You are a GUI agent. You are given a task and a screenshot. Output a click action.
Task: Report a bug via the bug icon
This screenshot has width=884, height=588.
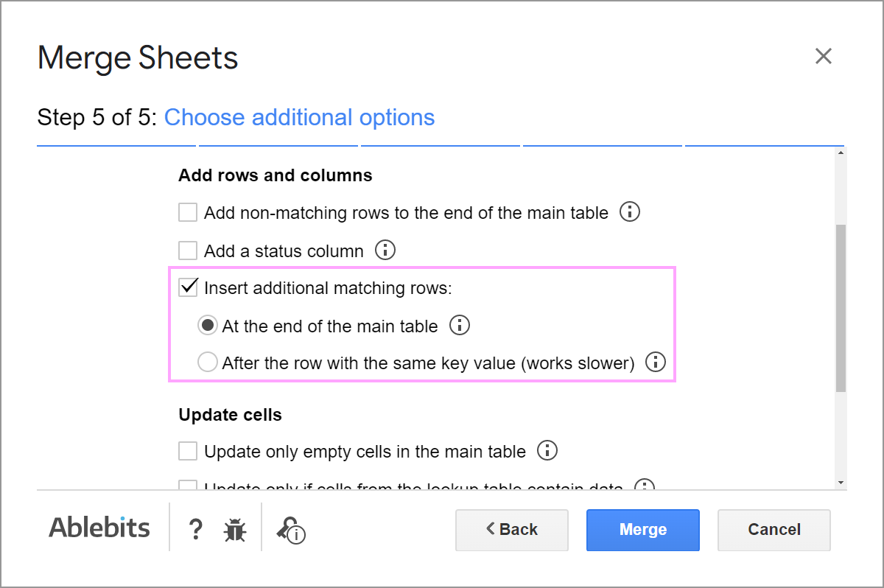(234, 529)
